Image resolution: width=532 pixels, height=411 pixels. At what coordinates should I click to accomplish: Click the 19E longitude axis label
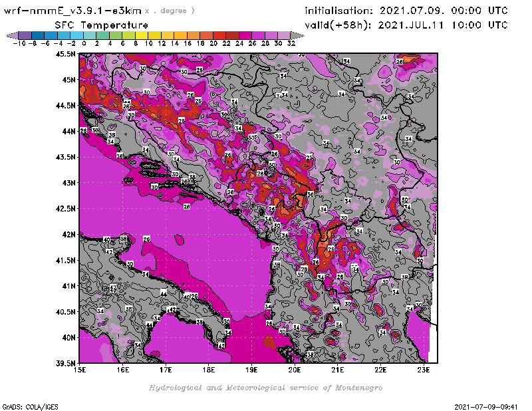tap(251, 370)
